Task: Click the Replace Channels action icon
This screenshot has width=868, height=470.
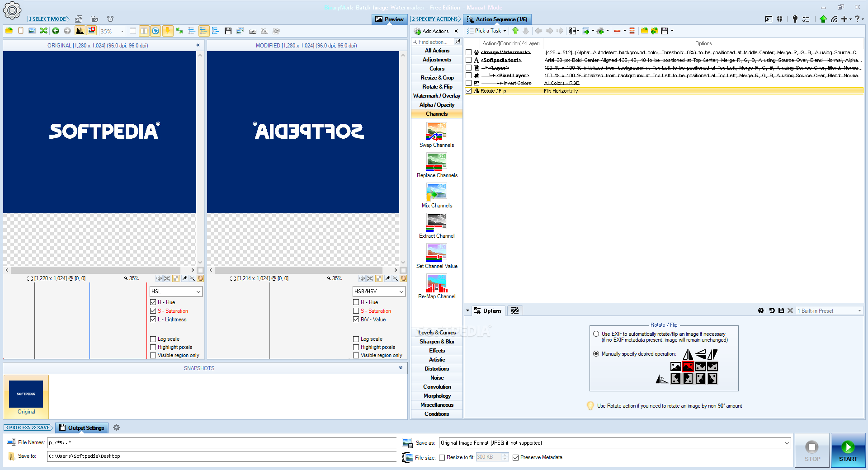Action: click(436, 162)
